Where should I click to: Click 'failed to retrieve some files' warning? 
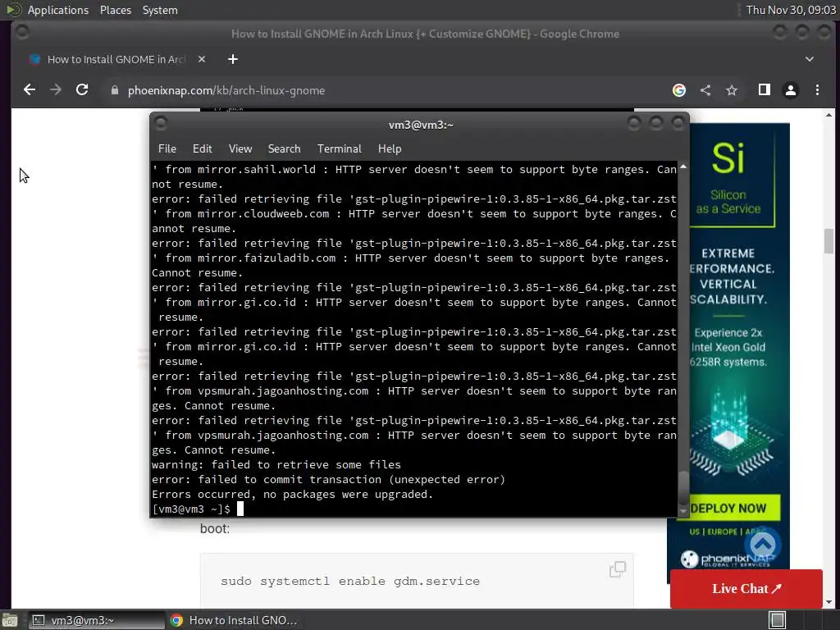276,464
